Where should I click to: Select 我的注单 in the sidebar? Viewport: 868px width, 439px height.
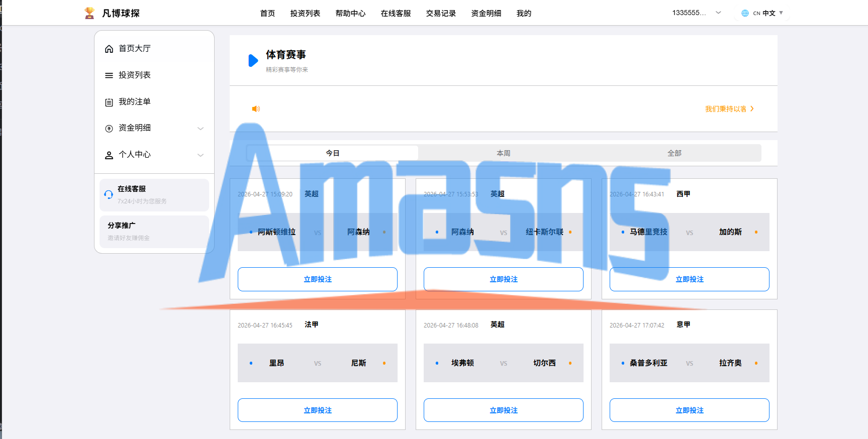click(154, 102)
